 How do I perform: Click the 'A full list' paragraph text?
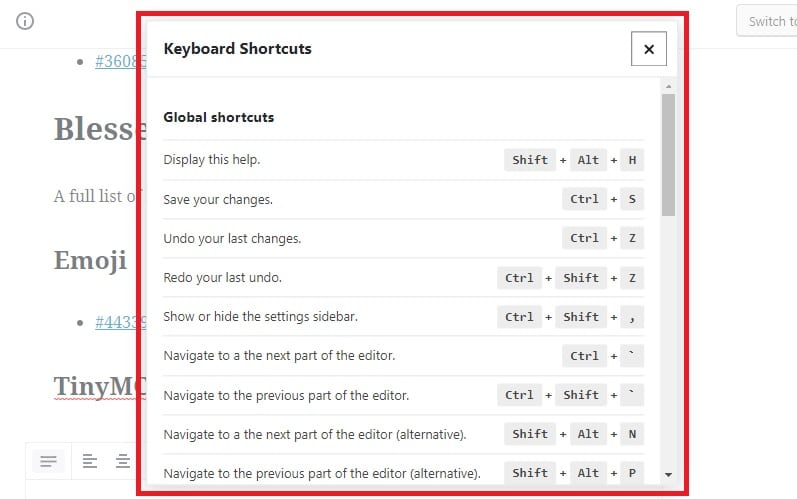(97, 196)
